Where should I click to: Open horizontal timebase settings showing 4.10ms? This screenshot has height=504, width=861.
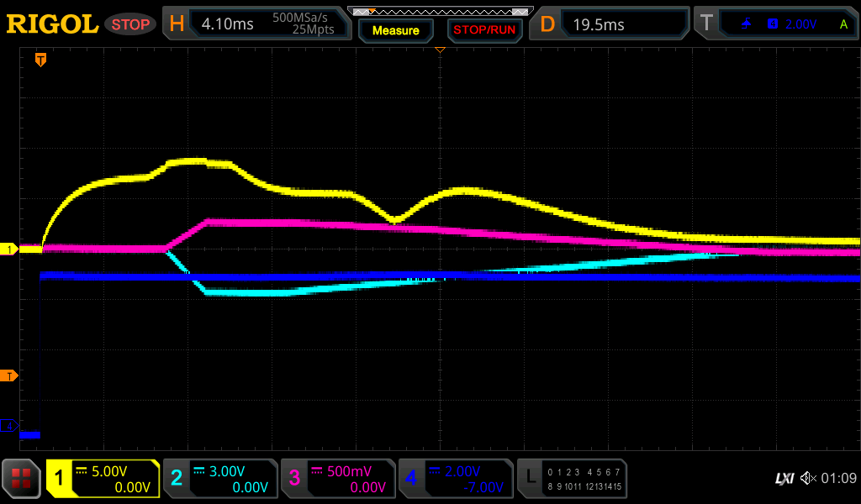(x=256, y=24)
